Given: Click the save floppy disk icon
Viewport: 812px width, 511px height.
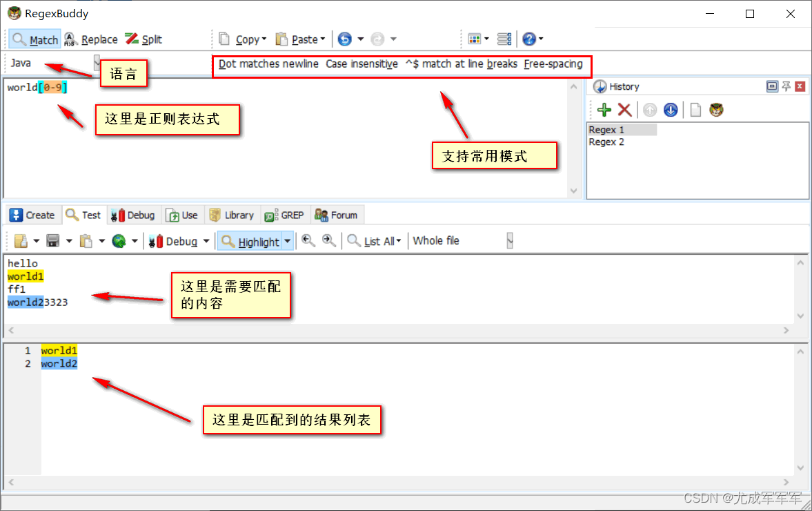Looking at the screenshot, I should [53, 241].
